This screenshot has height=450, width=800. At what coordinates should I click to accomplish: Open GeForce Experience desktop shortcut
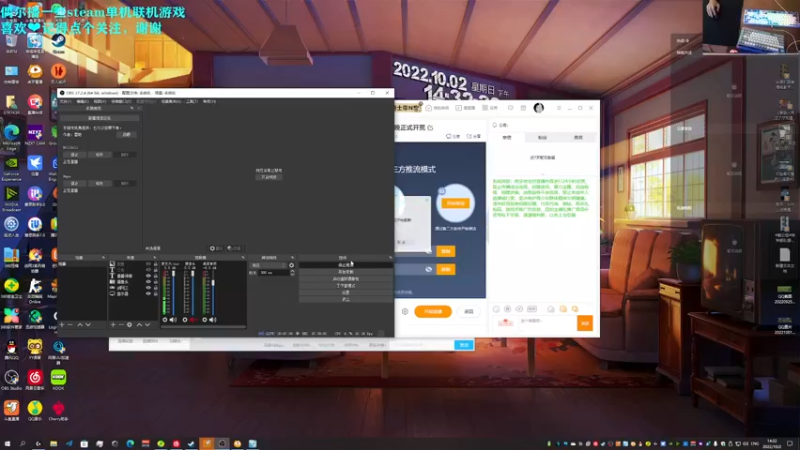[11, 168]
